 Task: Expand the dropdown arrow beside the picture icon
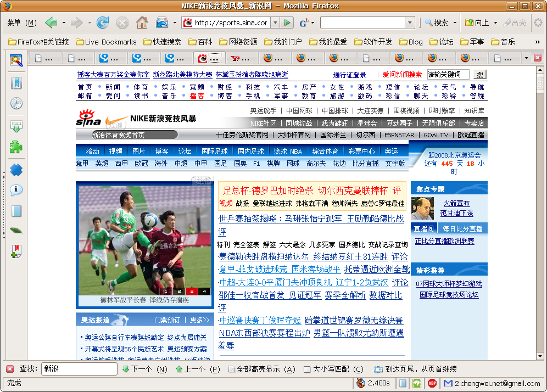click(x=175, y=23)
